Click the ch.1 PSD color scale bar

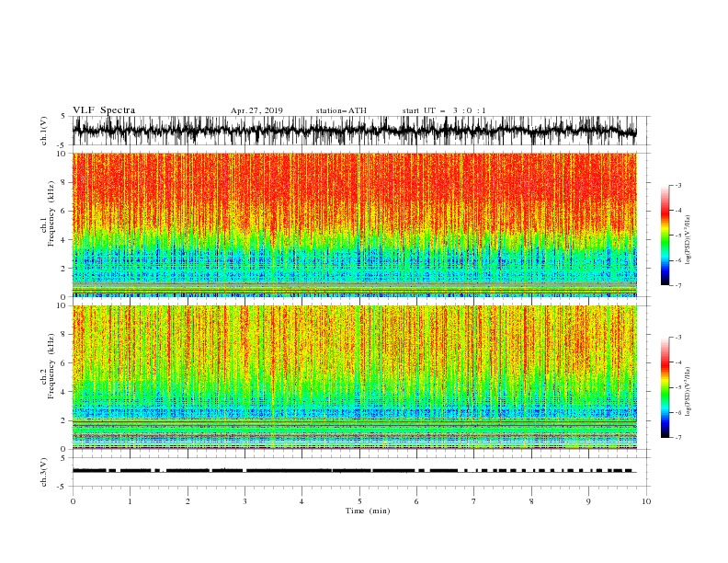pos(665,236)
